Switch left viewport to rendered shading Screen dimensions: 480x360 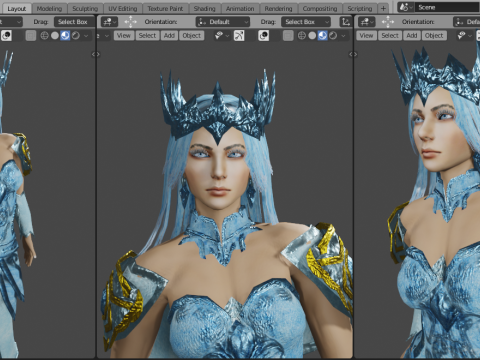[x=76, y=35]
